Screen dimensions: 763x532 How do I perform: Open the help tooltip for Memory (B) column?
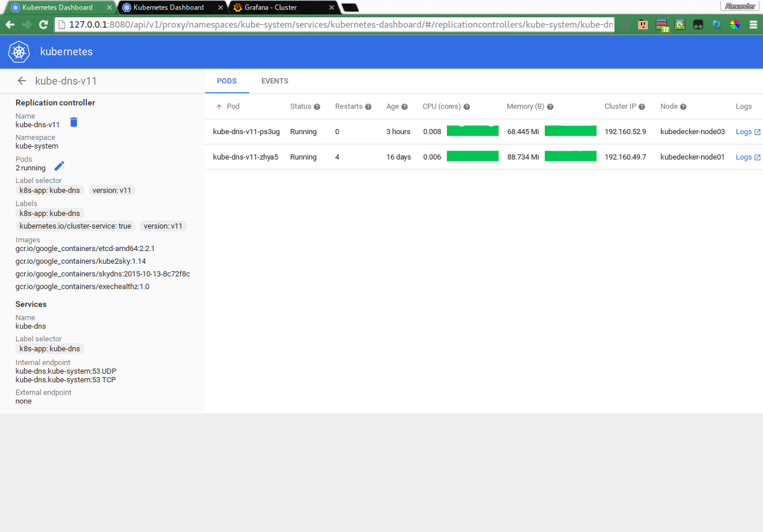pos(549,106)
